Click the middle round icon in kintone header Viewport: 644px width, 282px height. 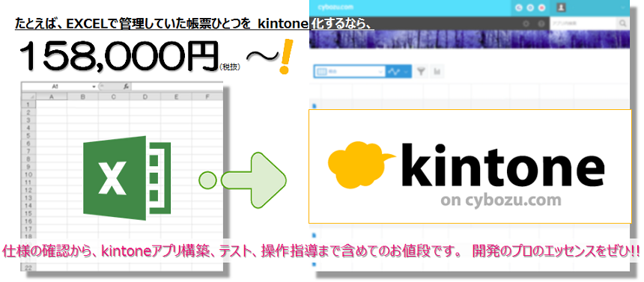pyautogui.click(x=530, y=7)
